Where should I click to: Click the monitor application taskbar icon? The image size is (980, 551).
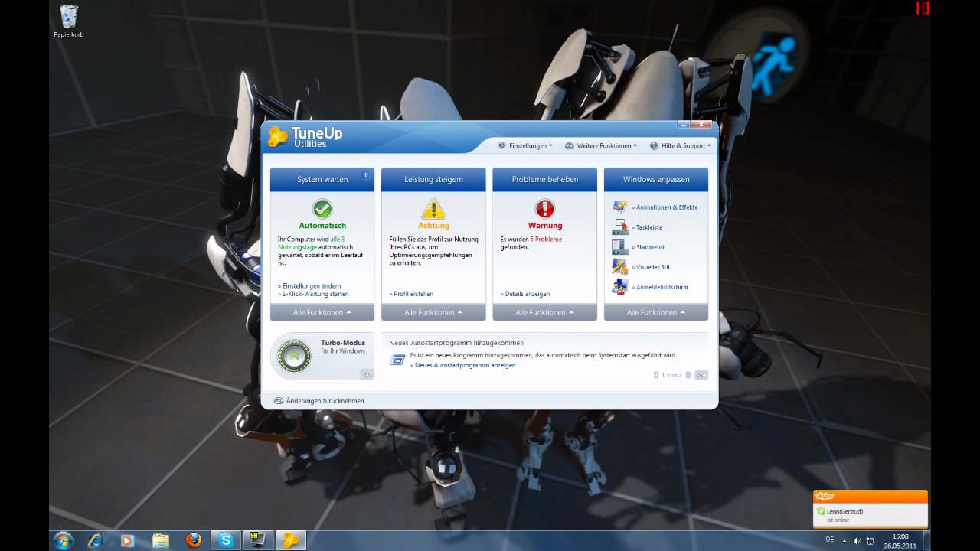pos(258,540)
